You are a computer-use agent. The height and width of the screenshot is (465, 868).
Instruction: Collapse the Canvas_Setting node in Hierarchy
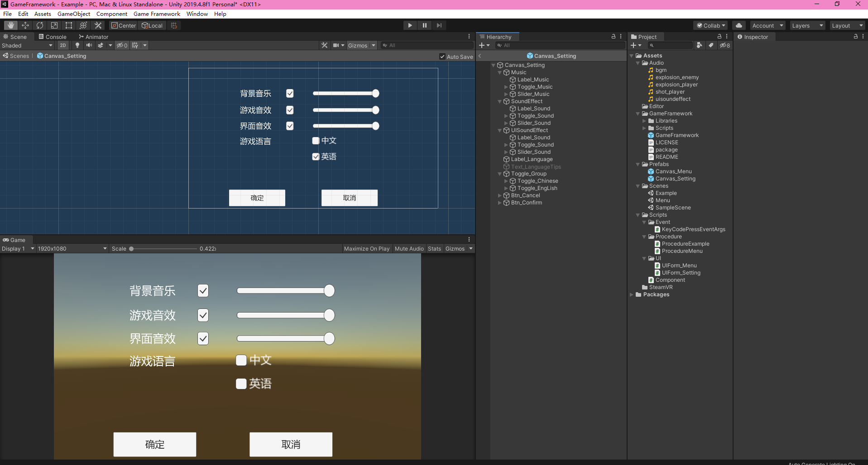[x=494, y=65]
